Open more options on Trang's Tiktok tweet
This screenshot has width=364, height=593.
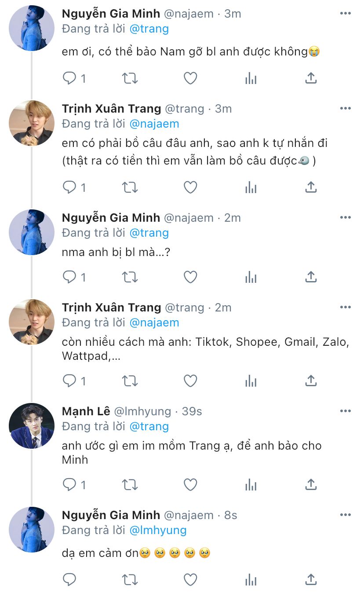pyautogui.click(x=346, y=307)
